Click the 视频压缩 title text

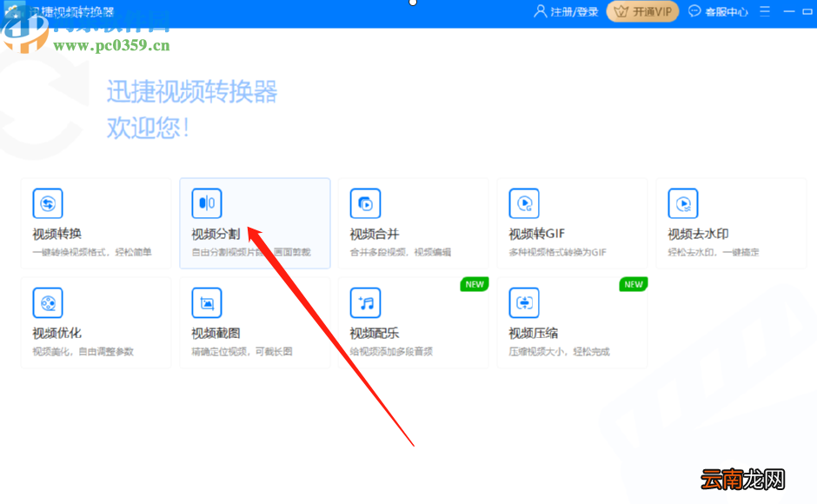point(533,333)
